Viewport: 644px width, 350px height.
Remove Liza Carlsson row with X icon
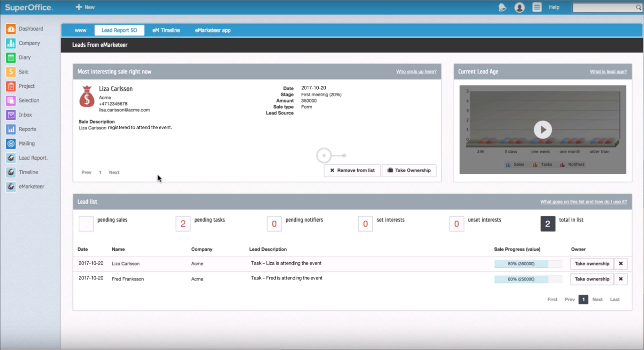click(x=621, y=263)
